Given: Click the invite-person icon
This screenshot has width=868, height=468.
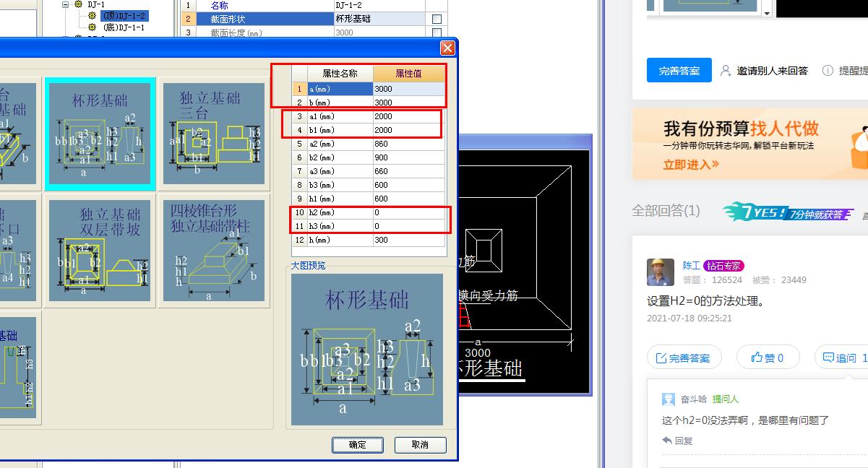Looking at the screenshot, I should (726, 71).
